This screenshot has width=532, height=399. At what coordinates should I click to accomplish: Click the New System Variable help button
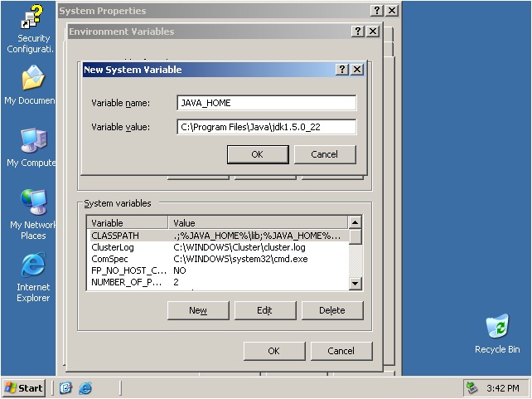(x=342, y=70)
